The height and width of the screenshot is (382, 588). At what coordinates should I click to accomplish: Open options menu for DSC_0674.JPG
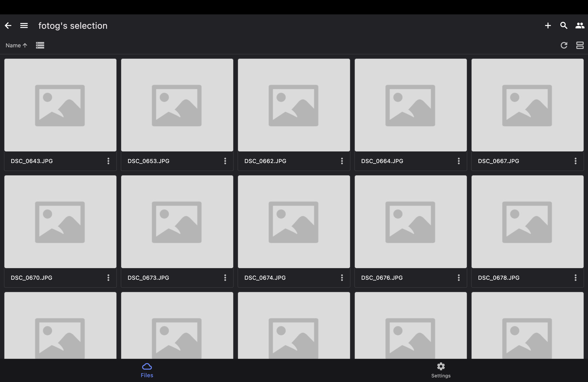coord(342,278)
